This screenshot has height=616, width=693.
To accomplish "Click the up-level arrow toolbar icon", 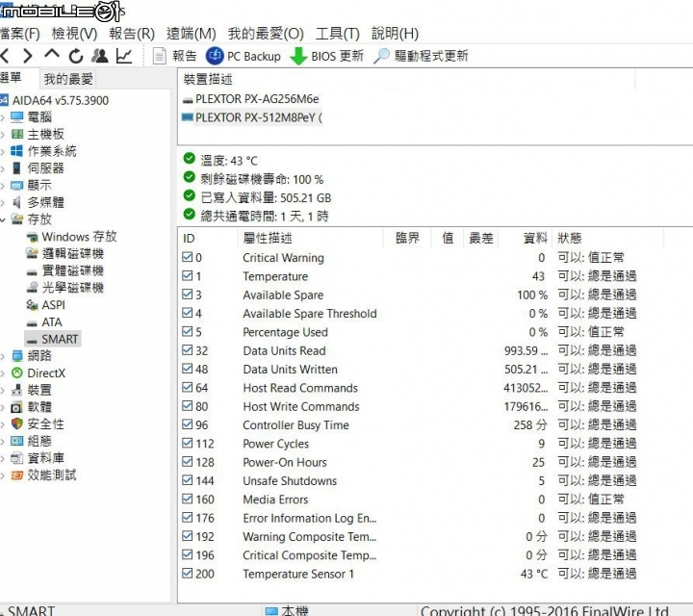I will tap(52, 55).
